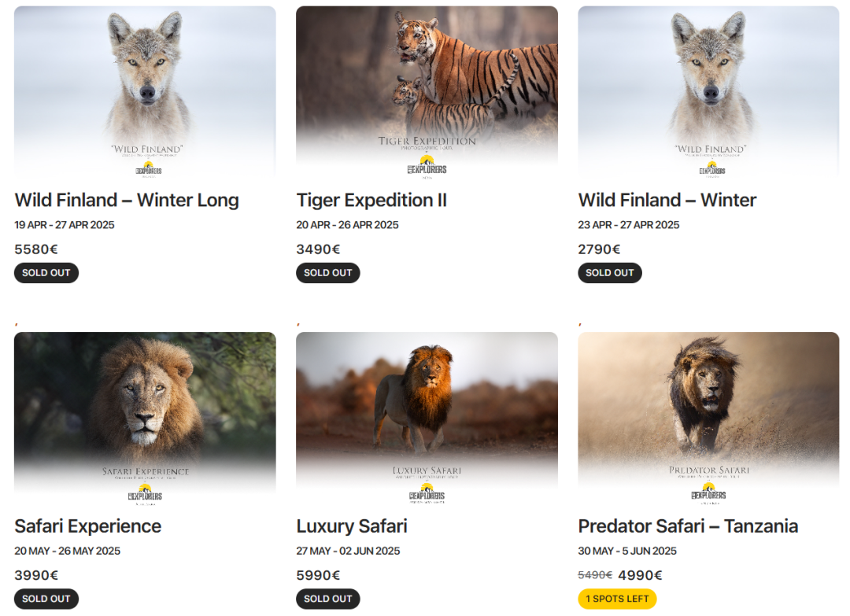Click SOLD OUT badge under Tiger Expedition II

[328, 272]
